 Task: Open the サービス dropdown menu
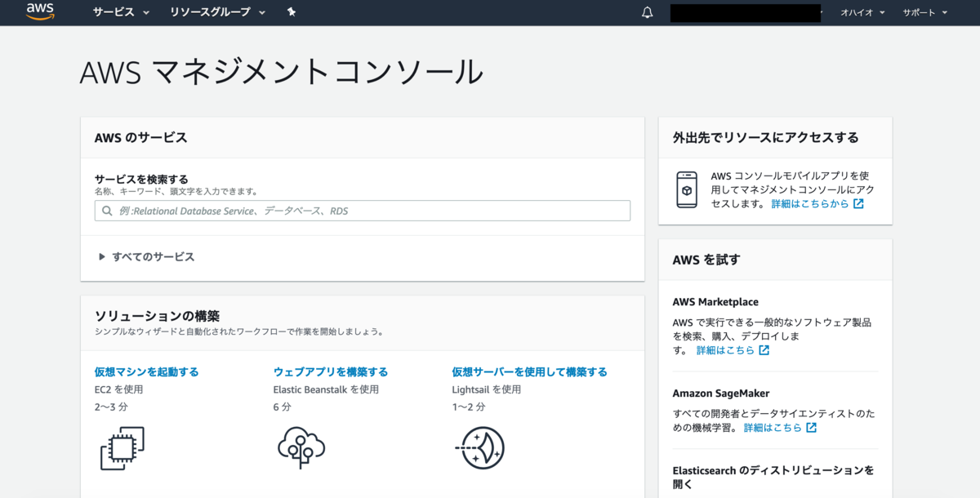[121, 12]
